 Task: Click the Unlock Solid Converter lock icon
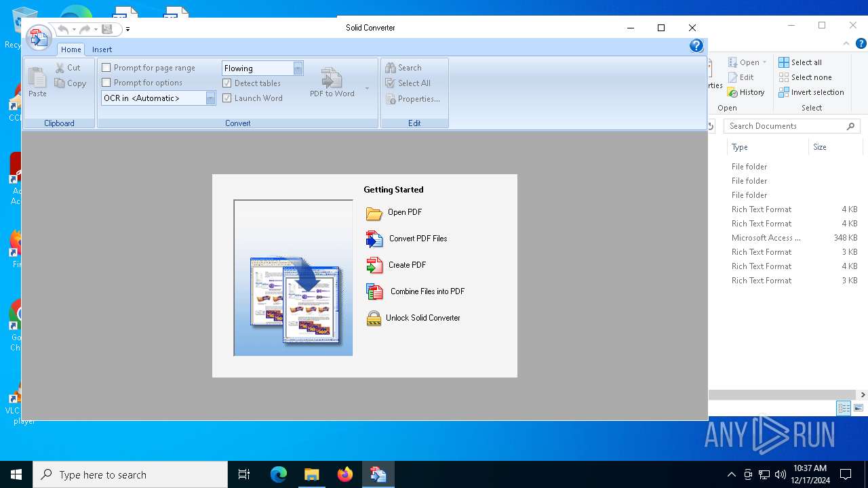tap(374, 318)
